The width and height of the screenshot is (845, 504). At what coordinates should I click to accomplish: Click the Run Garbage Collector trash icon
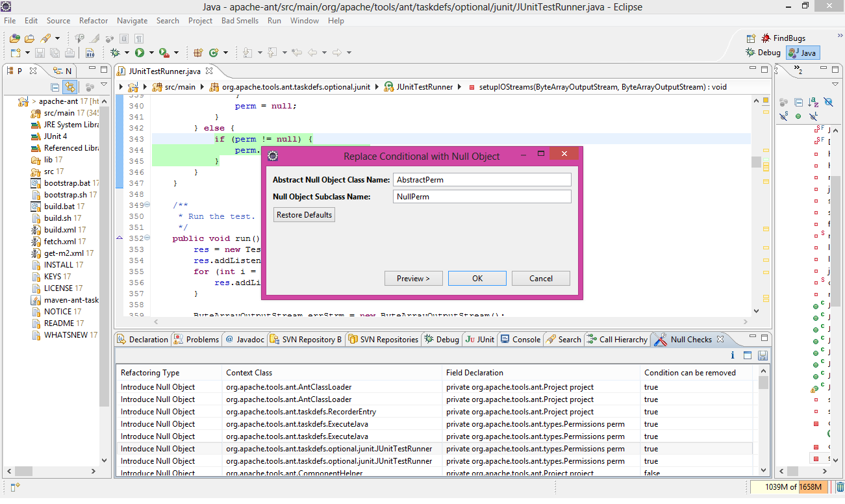pos(840,487)
